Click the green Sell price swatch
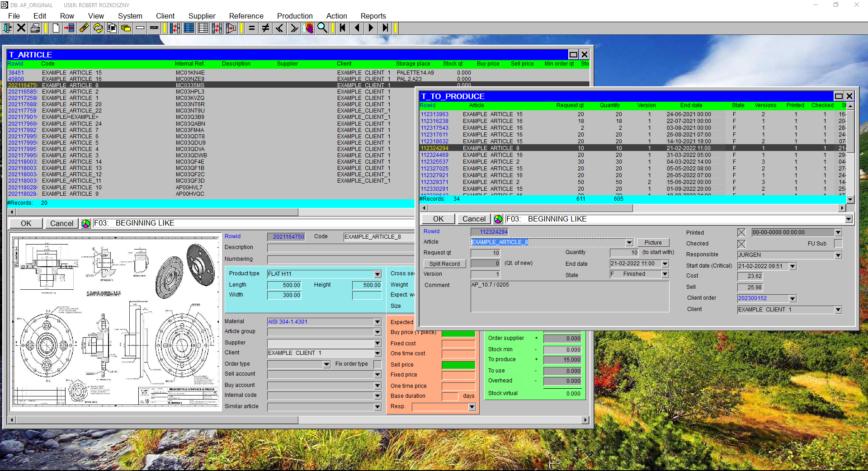The image size is (868, 471). (459, 364)
